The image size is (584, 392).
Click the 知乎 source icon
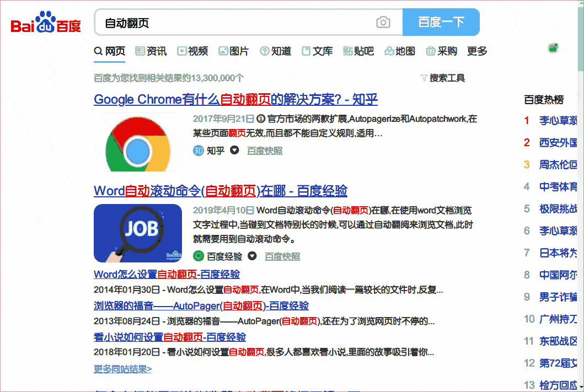(x=198, y=151)
